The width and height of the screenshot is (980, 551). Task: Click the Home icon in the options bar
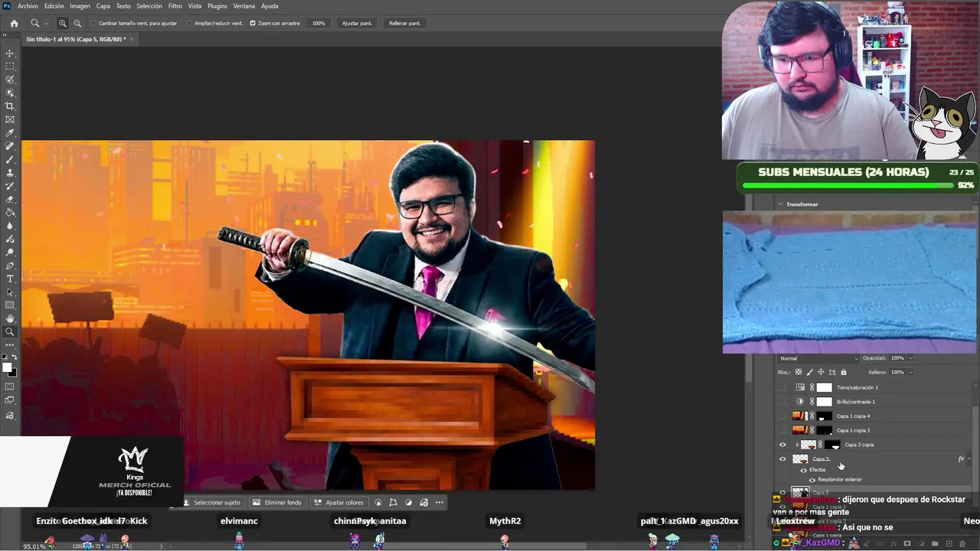click(x=14, y=23)
